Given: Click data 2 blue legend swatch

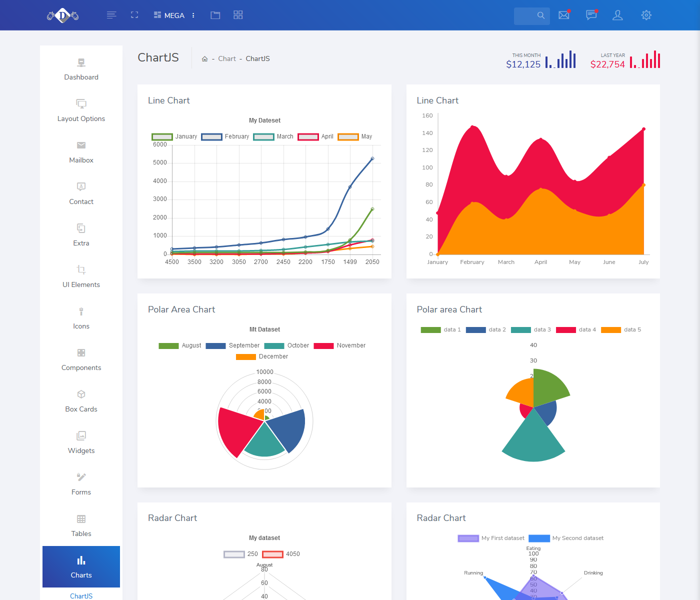Looking at the screenshot, I should (x=475, y=330).
